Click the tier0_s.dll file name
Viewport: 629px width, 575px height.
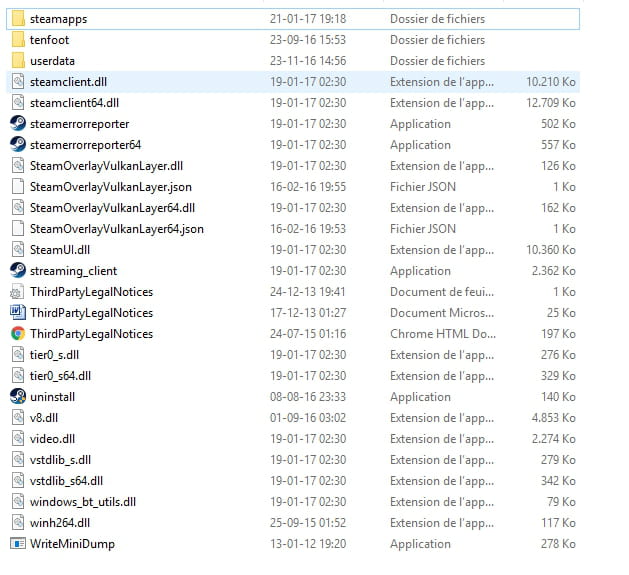coord(55,355)
